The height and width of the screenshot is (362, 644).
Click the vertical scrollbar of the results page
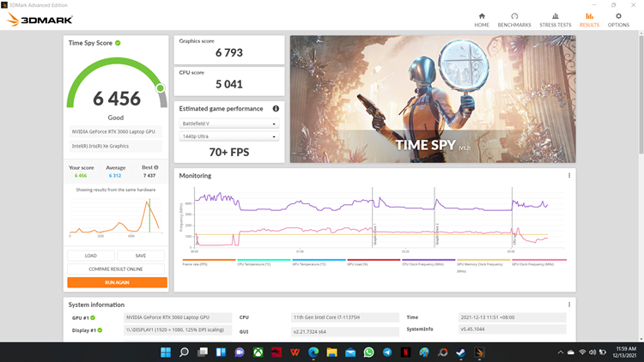641,95
